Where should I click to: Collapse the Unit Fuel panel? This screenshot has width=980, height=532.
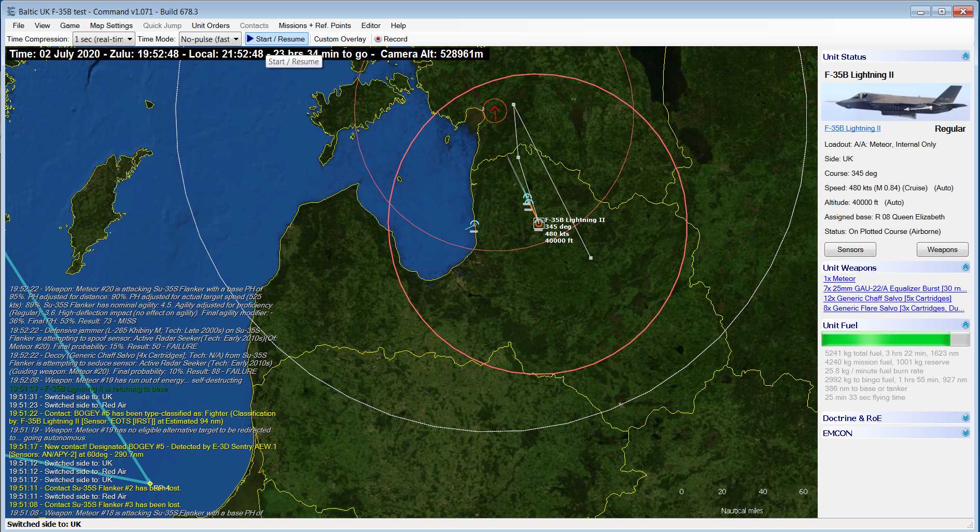coord(965,325)
